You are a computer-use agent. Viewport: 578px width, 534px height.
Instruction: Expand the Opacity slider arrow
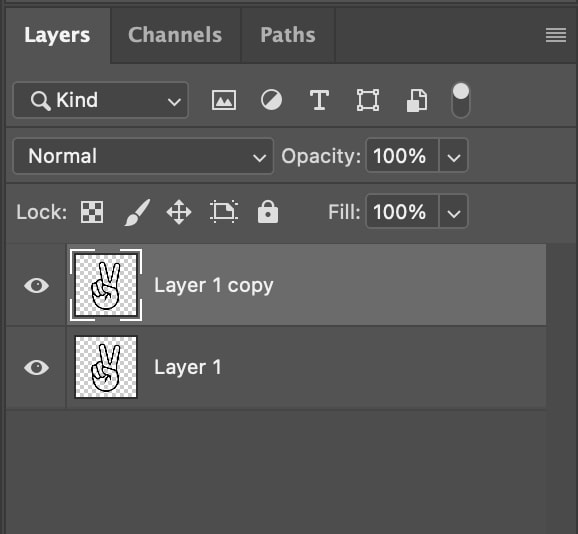point(453,156)
